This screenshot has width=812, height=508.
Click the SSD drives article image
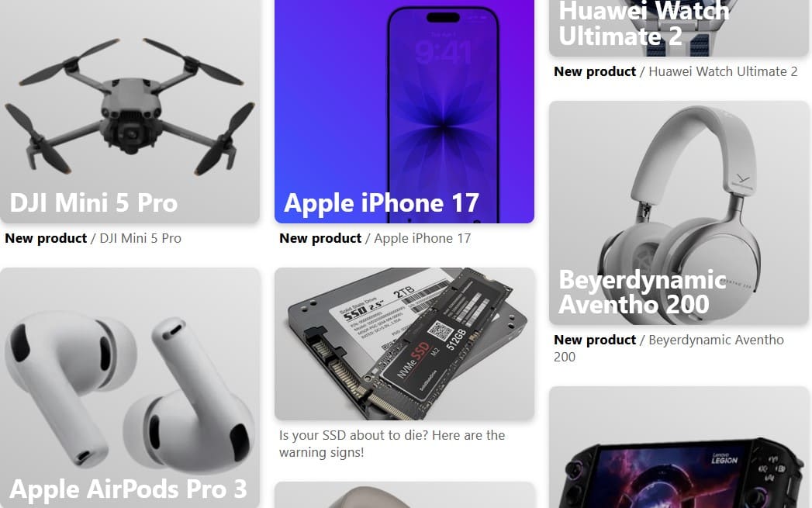(x=404, y=344)
